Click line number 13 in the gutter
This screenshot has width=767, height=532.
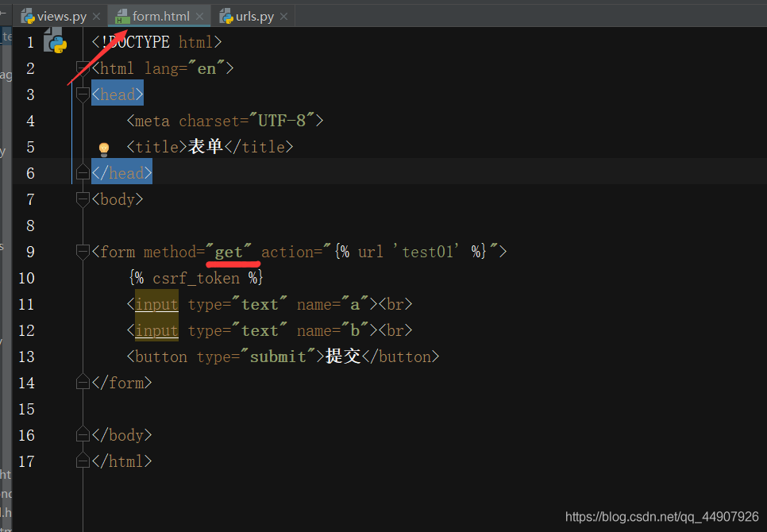[26, 357]
